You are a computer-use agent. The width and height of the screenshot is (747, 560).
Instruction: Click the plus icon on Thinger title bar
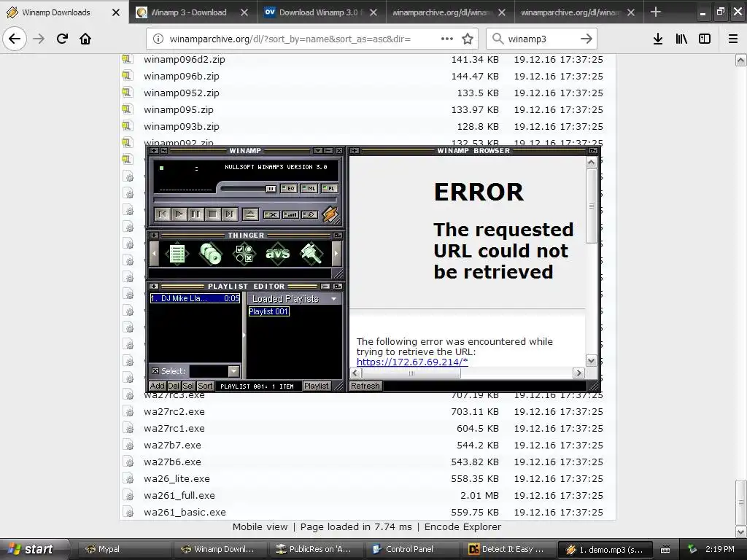(154, 236)
